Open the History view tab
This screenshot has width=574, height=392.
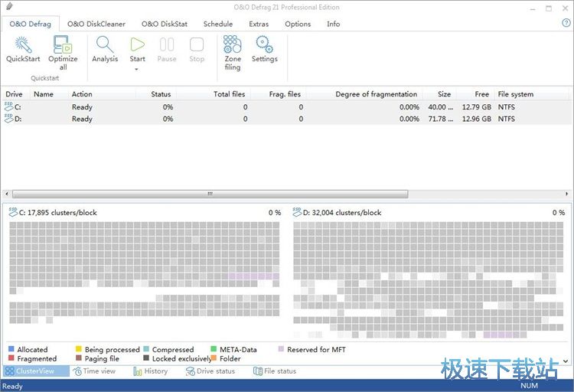click(x=151, y=371)
